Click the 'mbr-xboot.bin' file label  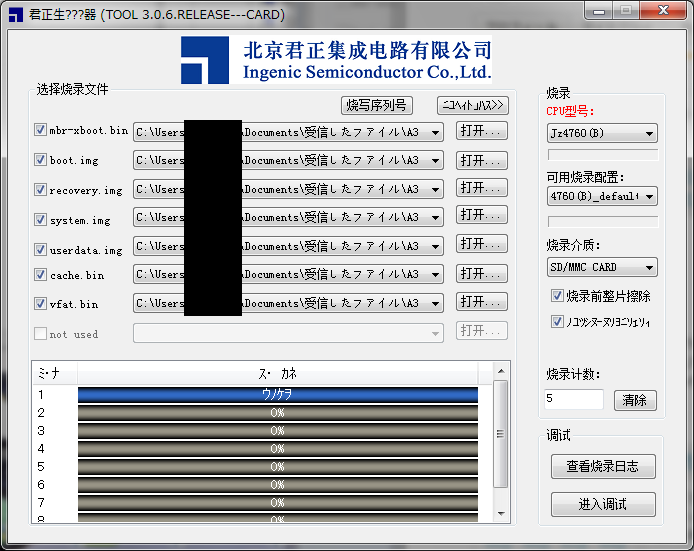coord(89,131)
